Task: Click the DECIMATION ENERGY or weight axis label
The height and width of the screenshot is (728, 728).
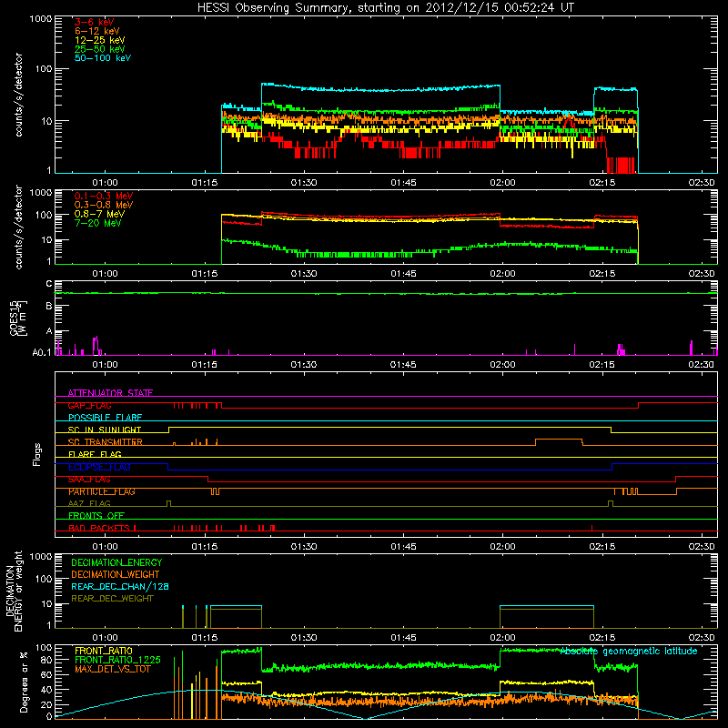Action: tap(14, 591)
